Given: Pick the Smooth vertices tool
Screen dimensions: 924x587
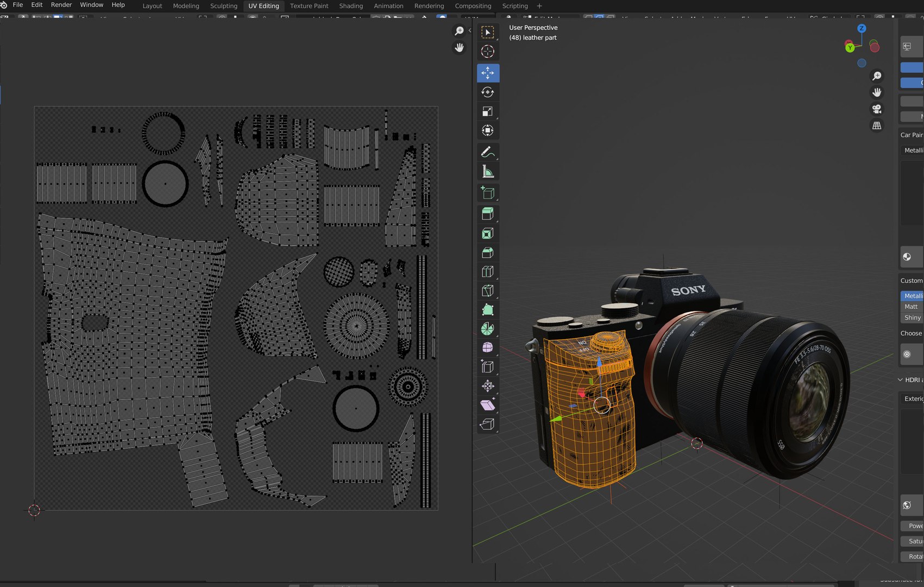Looking at the screenshot, I should [x=488, y=348].
